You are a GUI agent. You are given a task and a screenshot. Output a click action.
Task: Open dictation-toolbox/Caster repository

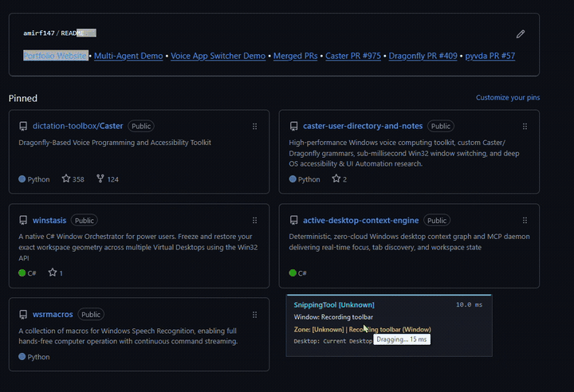pos(77,126)
